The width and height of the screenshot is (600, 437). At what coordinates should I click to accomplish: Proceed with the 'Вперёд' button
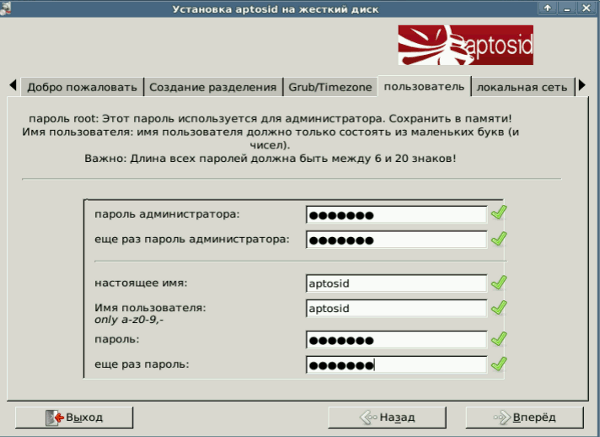tap(528, 416)
